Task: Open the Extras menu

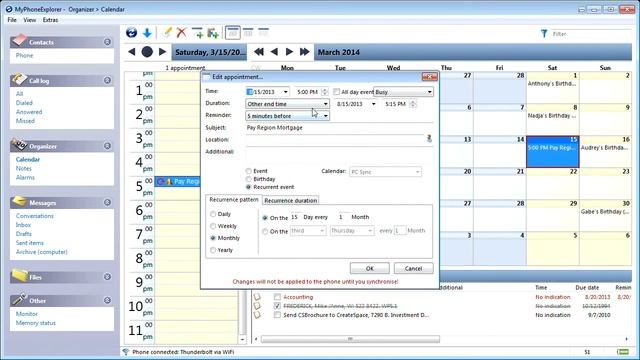Action: click(50, 20)
